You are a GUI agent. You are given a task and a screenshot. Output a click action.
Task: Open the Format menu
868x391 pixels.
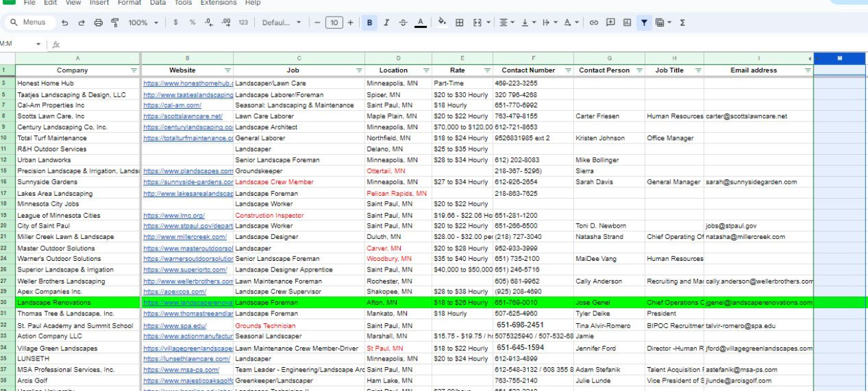click(x=129, y=3)
